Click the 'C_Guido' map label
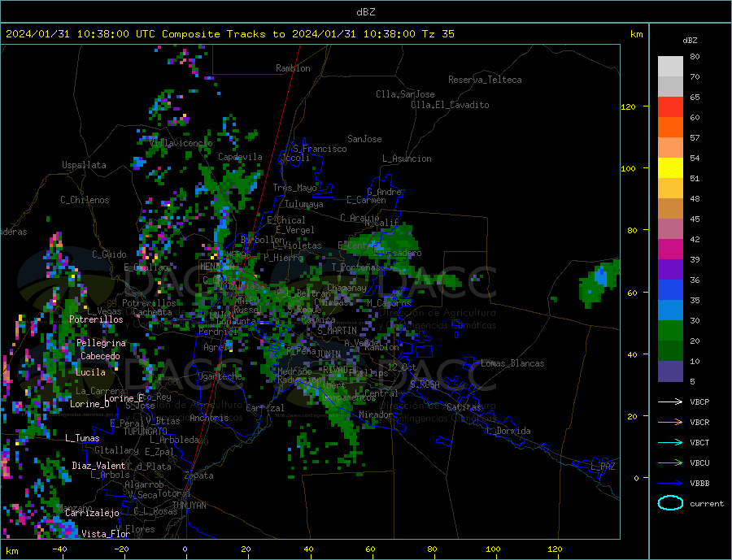 (109, 254)
